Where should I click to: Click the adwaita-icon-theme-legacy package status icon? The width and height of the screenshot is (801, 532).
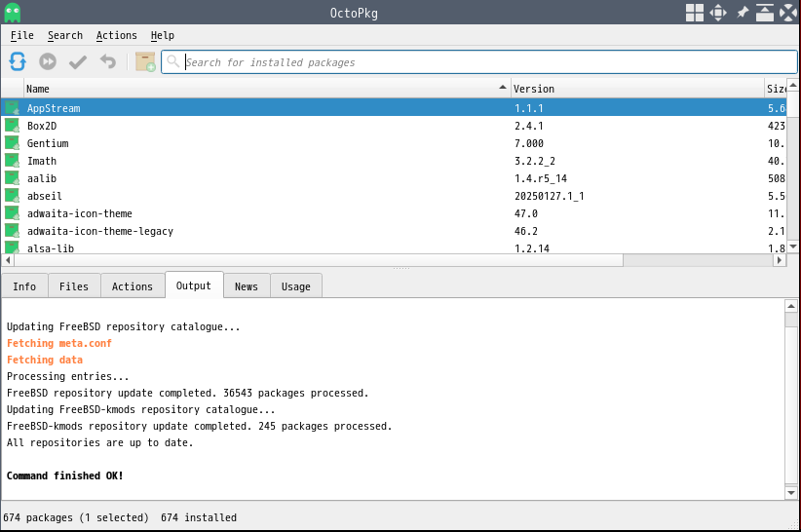[x=13, y=231]
